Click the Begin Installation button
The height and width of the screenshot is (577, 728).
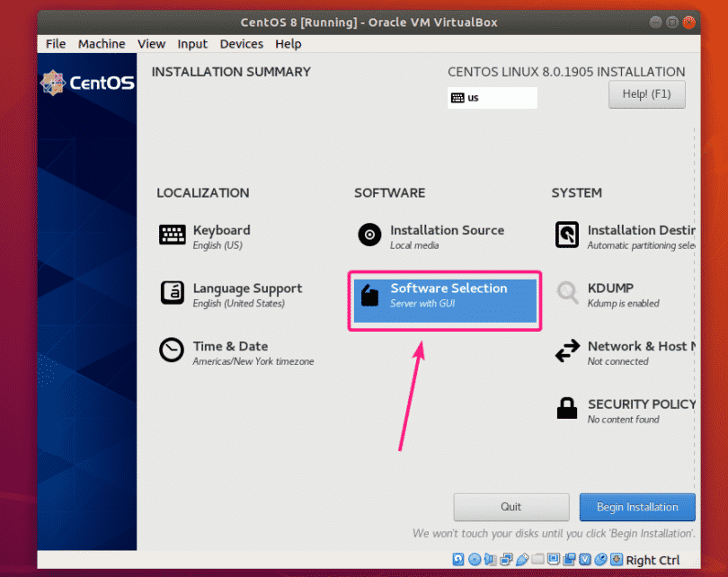(637, 507)
